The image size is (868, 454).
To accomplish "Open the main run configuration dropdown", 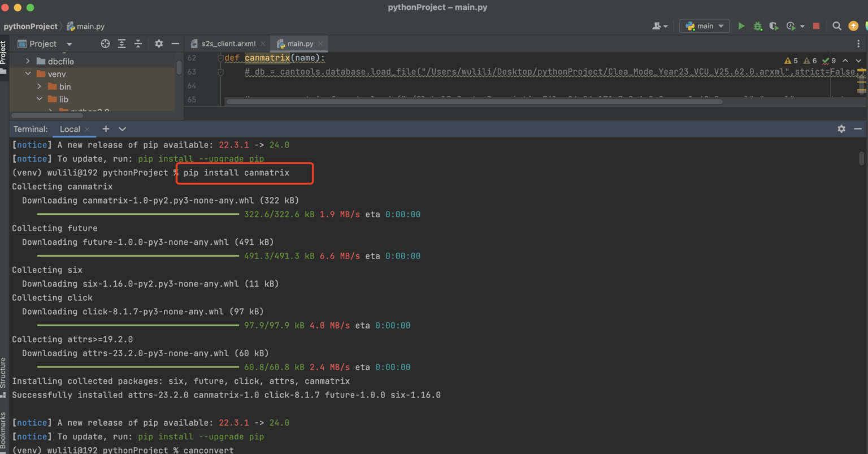I will (705, 26).
